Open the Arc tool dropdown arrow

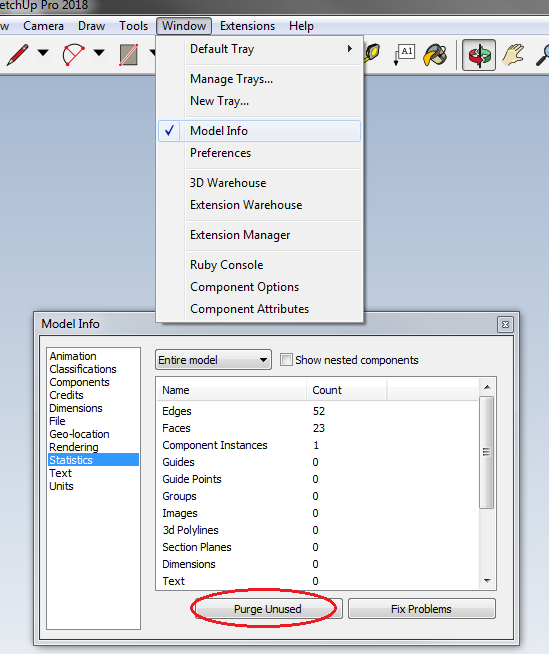(99, 53)
